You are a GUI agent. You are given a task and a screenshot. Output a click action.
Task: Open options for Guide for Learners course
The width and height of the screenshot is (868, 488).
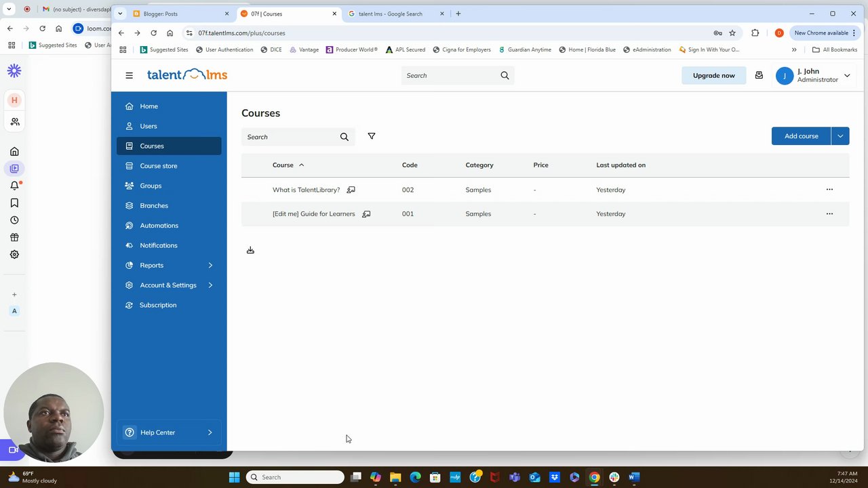click(829, 213)
